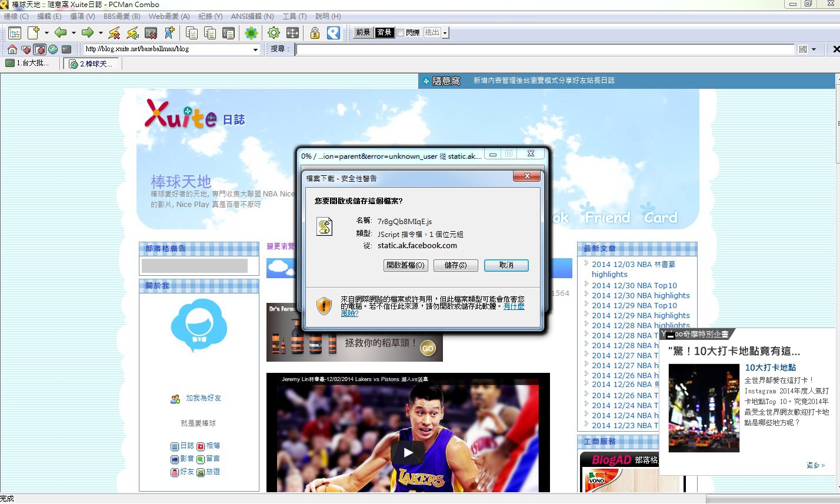Image resolution: width=840 pixels, height=504 pixels.
Task: Toggle the 閃爍 blink checkbox
Action: 401,33
